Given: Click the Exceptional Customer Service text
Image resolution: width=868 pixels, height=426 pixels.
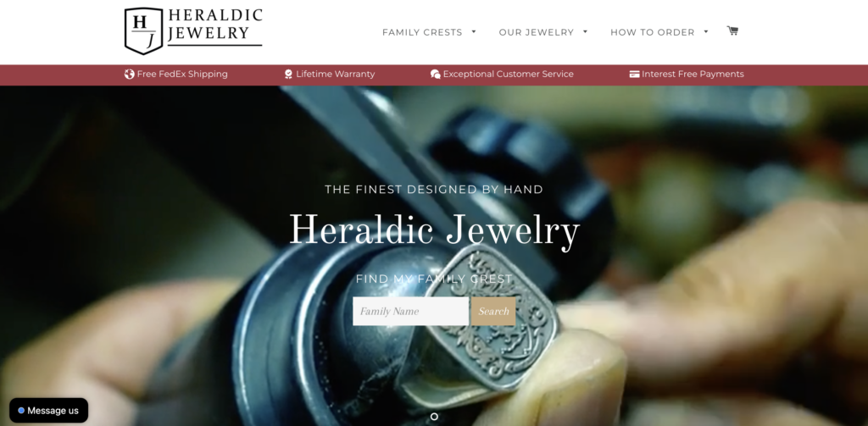Looking at the screenshot, I should [509, 75].
